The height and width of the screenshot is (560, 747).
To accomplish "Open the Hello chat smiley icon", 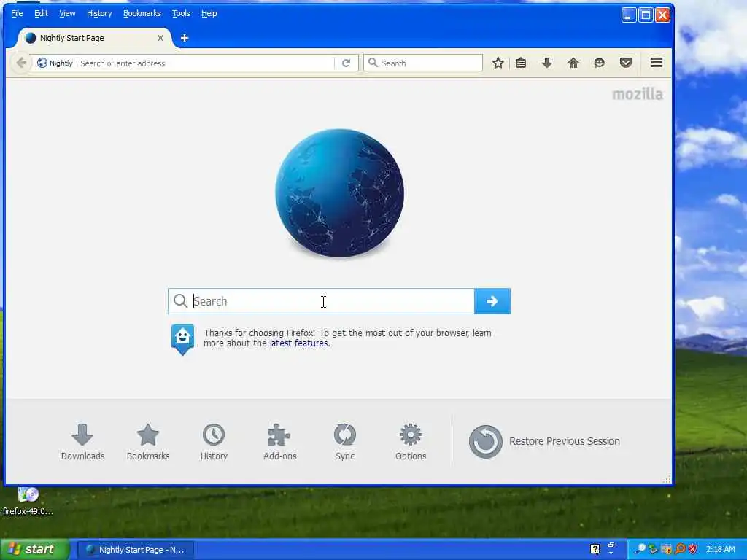I will click(600, 63).
